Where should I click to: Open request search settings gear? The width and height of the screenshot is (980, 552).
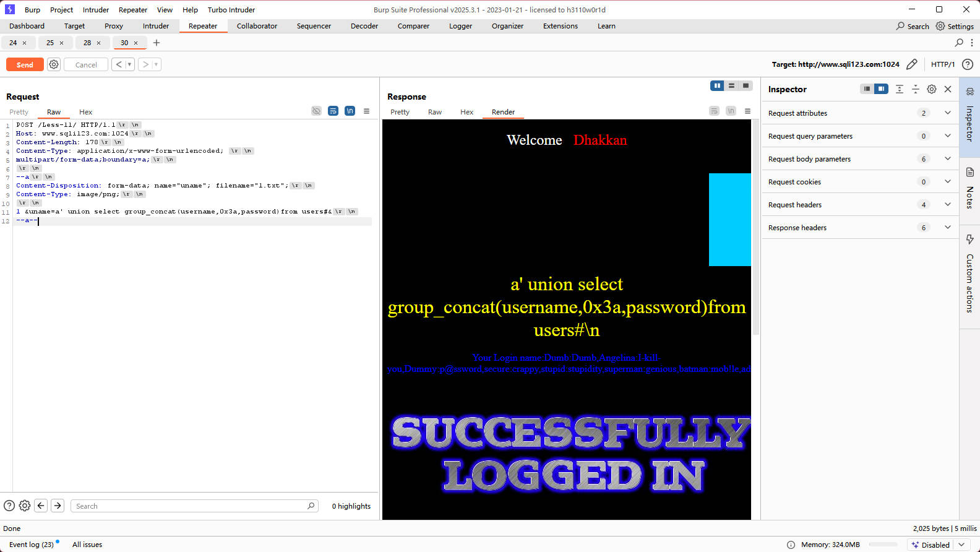coord(25,506)
